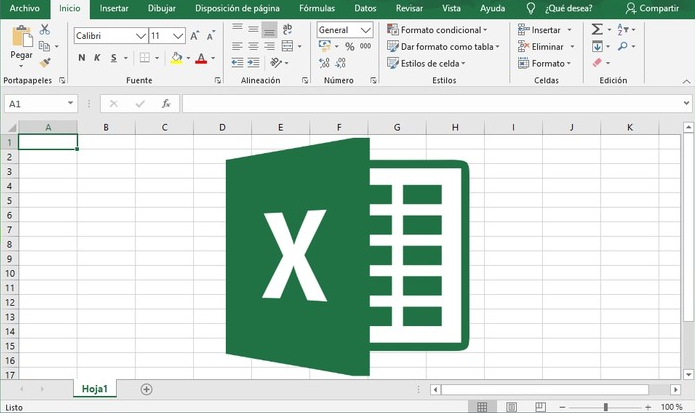Toggle bold N formatting
Screen dimensions: 695x413
click(x=82, y=58)
